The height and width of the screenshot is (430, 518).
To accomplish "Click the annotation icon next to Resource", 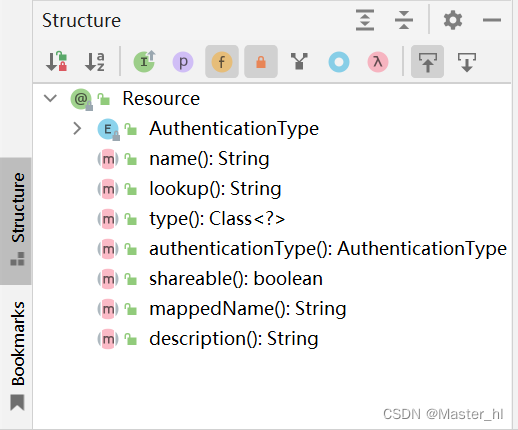I will point(81,99).
